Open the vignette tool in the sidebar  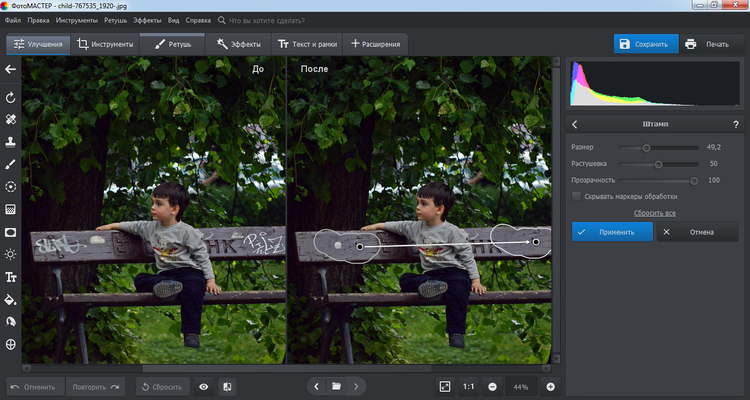[x=11, y=232]
